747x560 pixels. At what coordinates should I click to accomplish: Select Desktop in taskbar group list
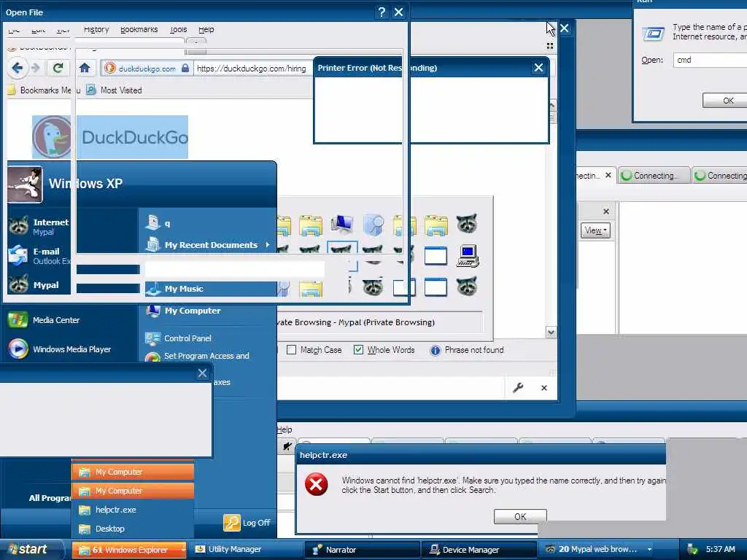click(133, 529)
